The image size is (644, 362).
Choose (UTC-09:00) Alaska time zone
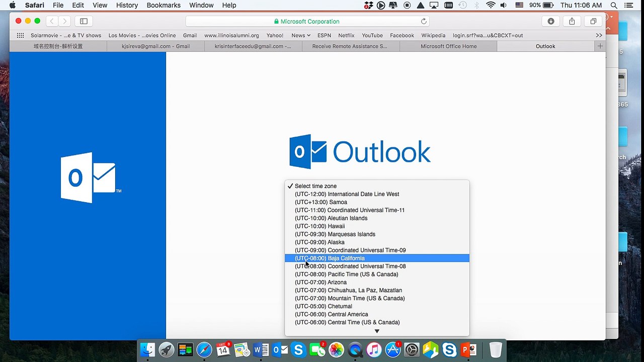377,242
